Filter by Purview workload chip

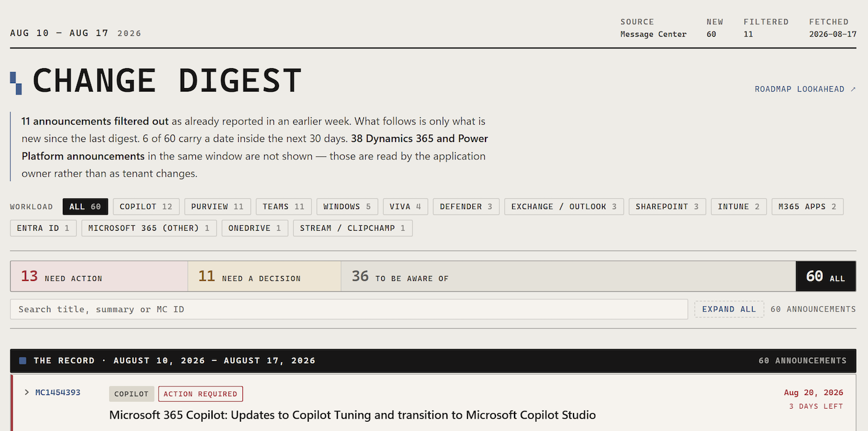[218, 207]
